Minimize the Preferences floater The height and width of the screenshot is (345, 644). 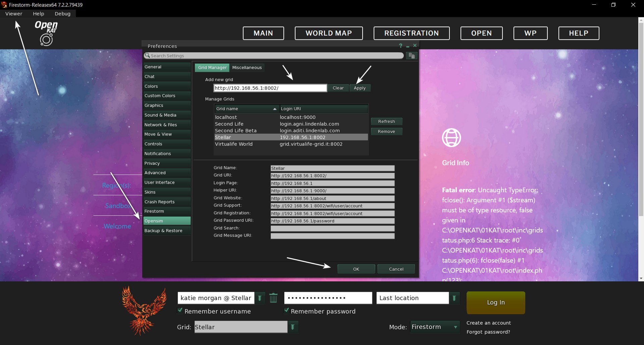coord(408,46)
